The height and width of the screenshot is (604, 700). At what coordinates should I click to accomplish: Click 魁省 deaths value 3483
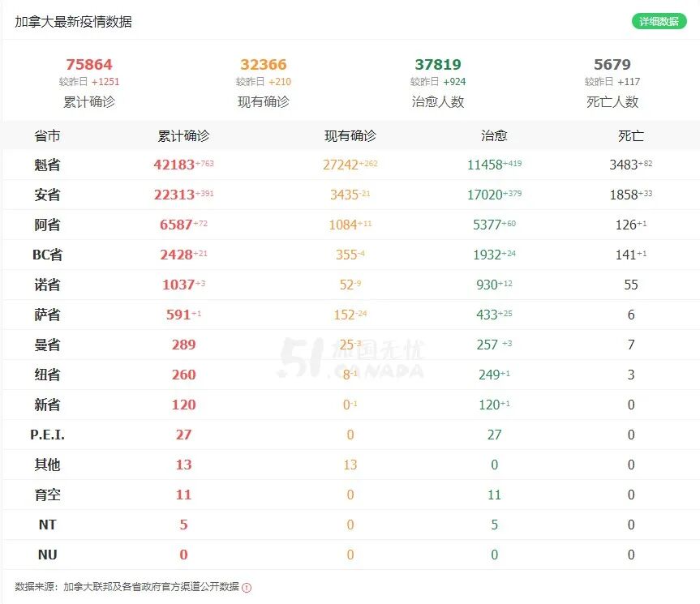624,165
